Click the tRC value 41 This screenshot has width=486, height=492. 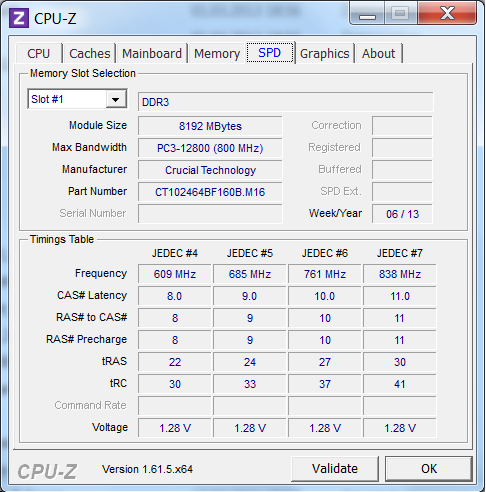(400, 384)
